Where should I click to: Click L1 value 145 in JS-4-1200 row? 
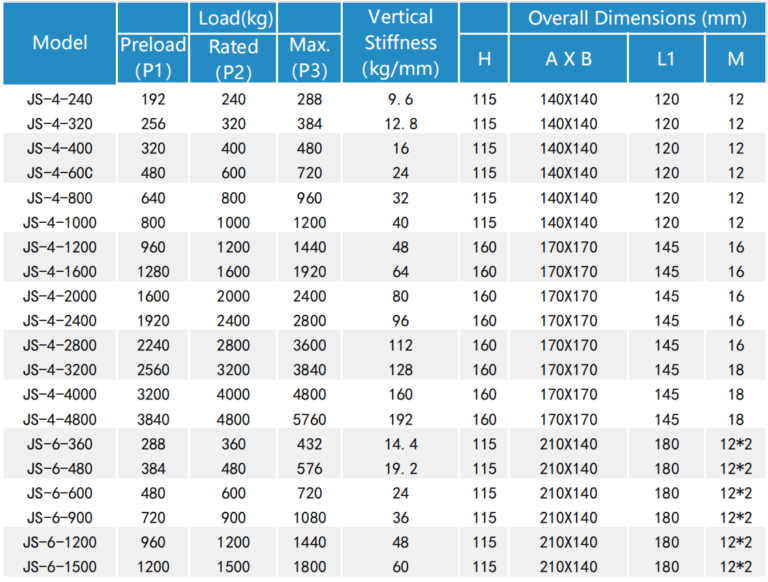[667, 247]
